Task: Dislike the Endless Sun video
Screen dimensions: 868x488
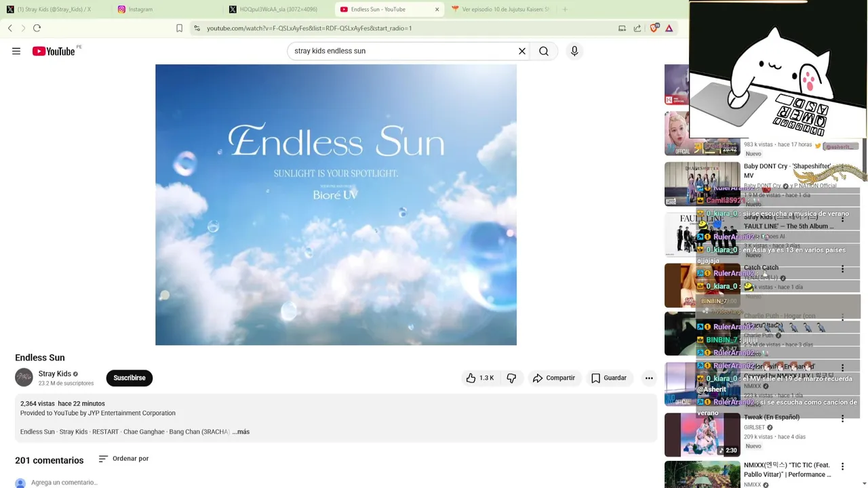Action: pyautogui.click(x=511, y=378)
